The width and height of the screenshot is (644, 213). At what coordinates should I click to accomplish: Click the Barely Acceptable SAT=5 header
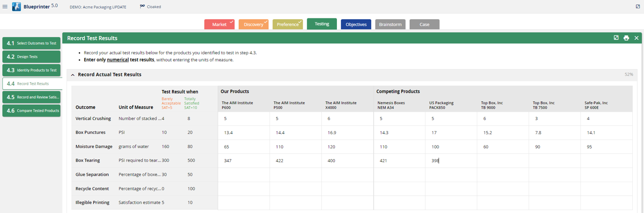pyautogui.click(x=171, y=103)
